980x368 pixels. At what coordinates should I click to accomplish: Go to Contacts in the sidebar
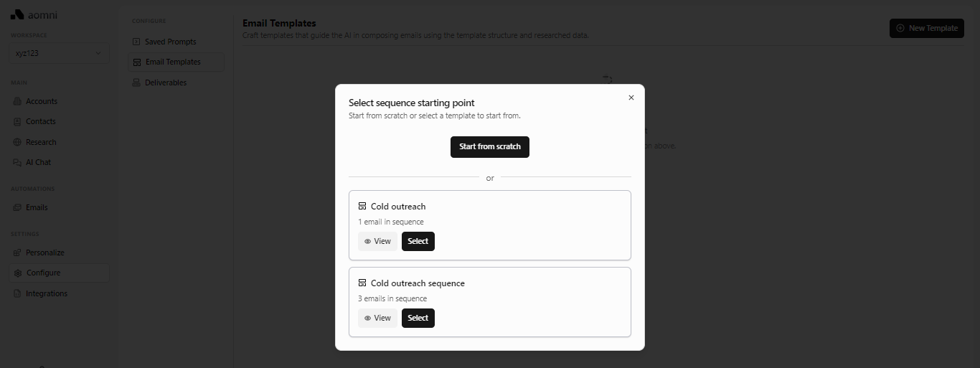click(40, 121)
